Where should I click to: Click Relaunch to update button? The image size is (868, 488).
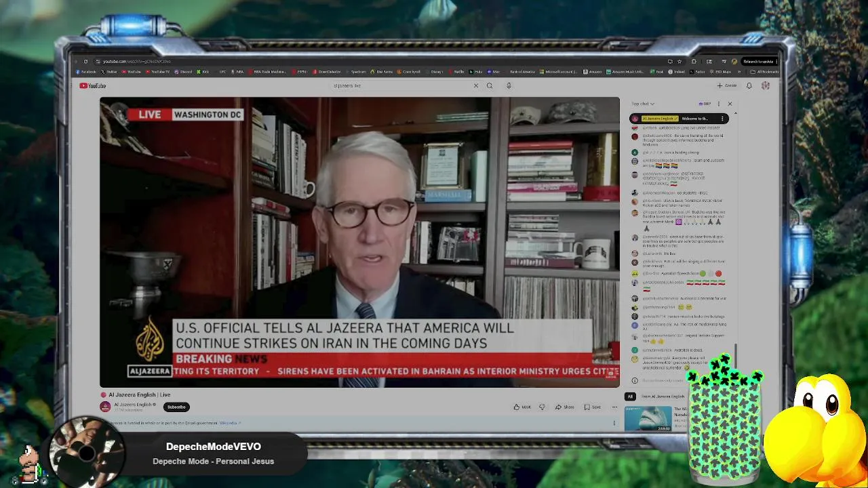click(757, 62)
